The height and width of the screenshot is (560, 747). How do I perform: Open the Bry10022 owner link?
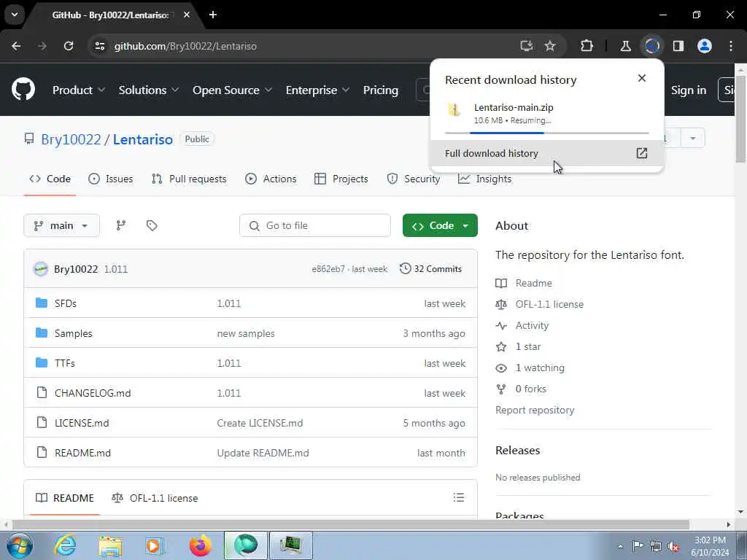(71, 139)
